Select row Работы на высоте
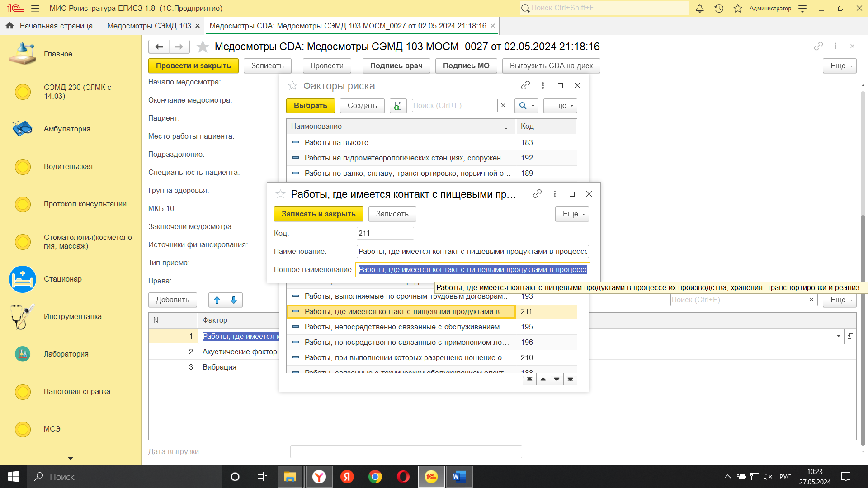Viewport: 868px width, 488px height. coord(431,143)
